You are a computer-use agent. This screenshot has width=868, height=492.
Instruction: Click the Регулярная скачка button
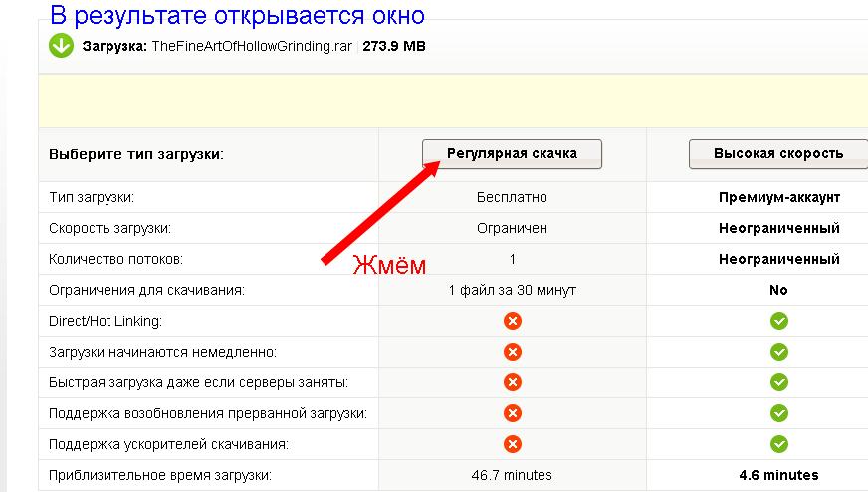coord(512,154)
